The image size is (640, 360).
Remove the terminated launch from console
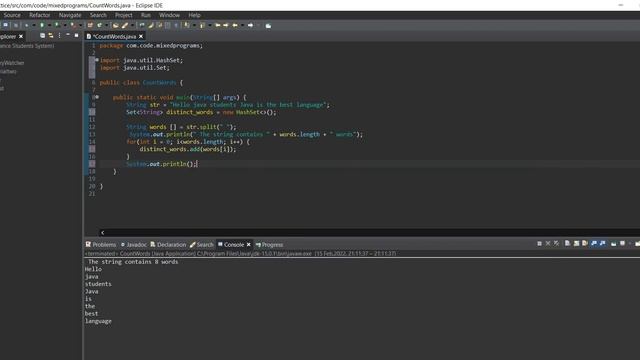click(x=548, y=244)
